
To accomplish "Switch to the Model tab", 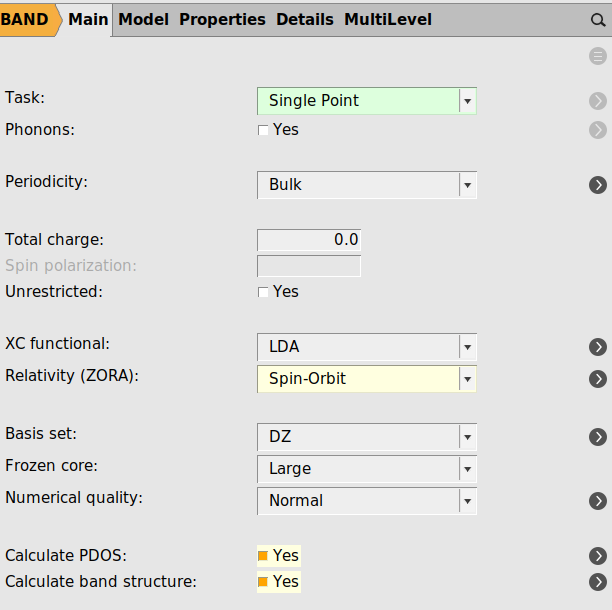I will pyautogui.click(x=144, y=19).
